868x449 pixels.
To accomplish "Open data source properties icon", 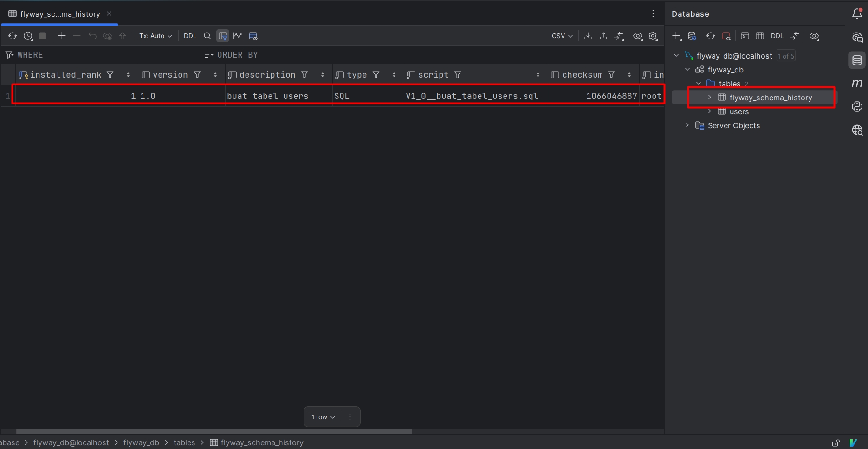I will [x=692, y=36].
